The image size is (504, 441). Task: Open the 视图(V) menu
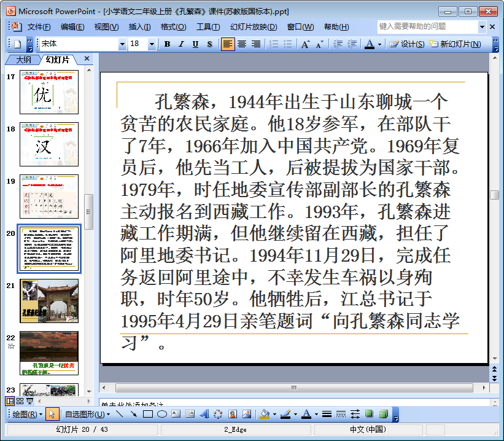[x=106, y=27]
